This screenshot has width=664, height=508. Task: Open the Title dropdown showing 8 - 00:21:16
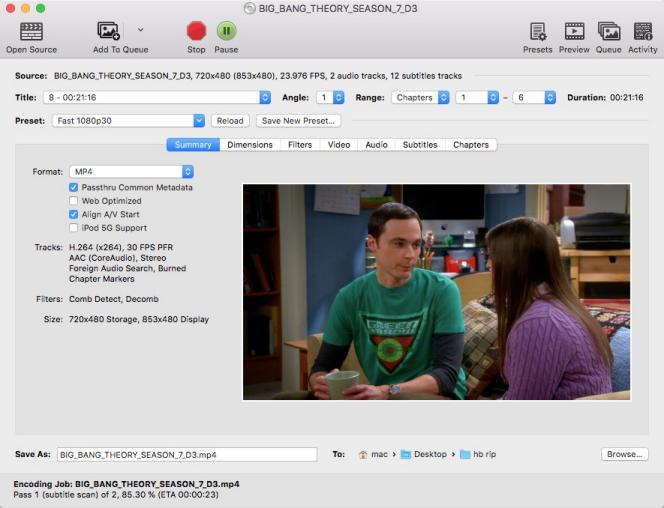pyautogui.click(x=157, y=97)
